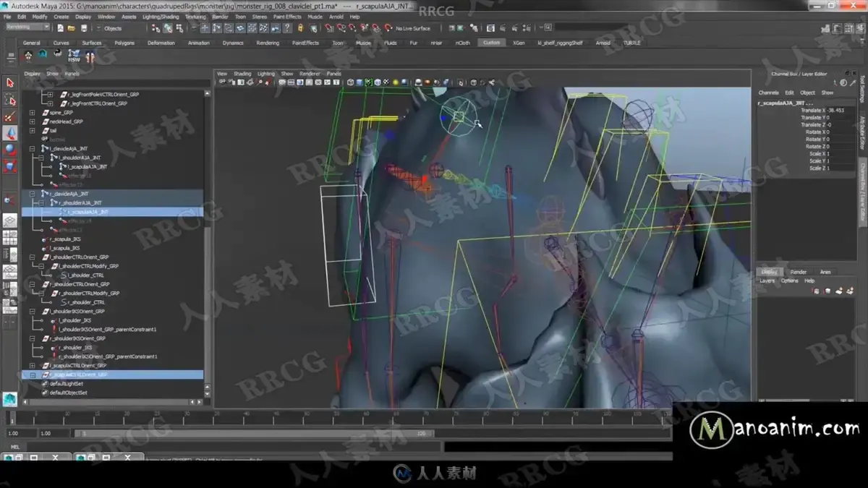
Task: Activate the Paint Selection tool
Action: [x=10, y=116]
